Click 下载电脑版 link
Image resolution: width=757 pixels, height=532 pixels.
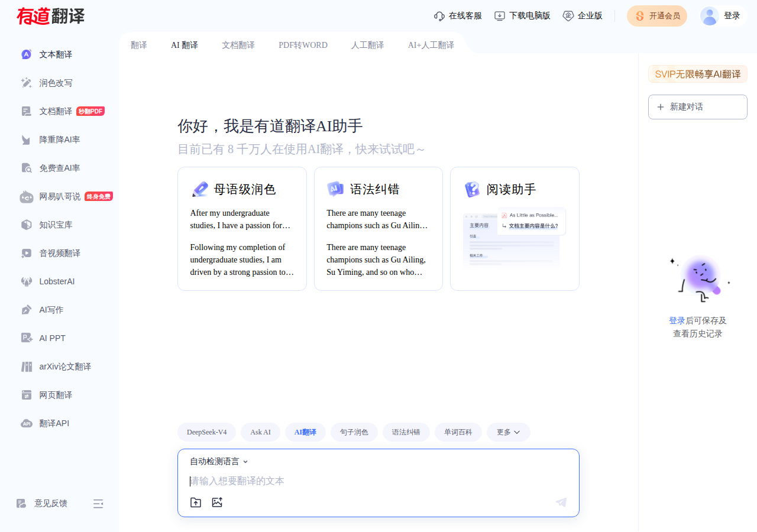tap(522, 16)
